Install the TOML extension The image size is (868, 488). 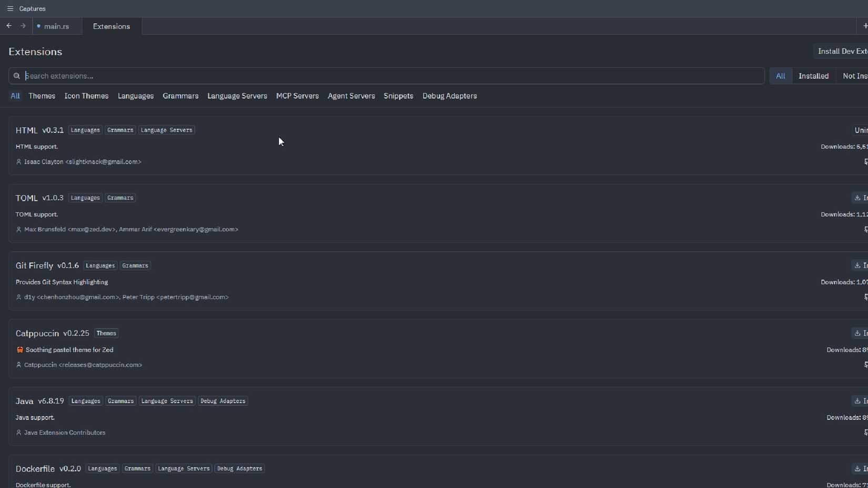coord(860,198)
